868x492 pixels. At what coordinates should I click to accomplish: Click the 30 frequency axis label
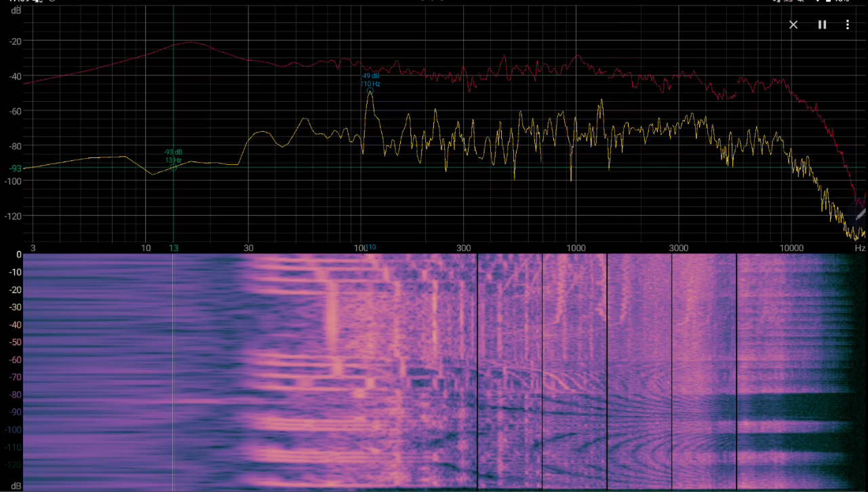coord(248,248)
